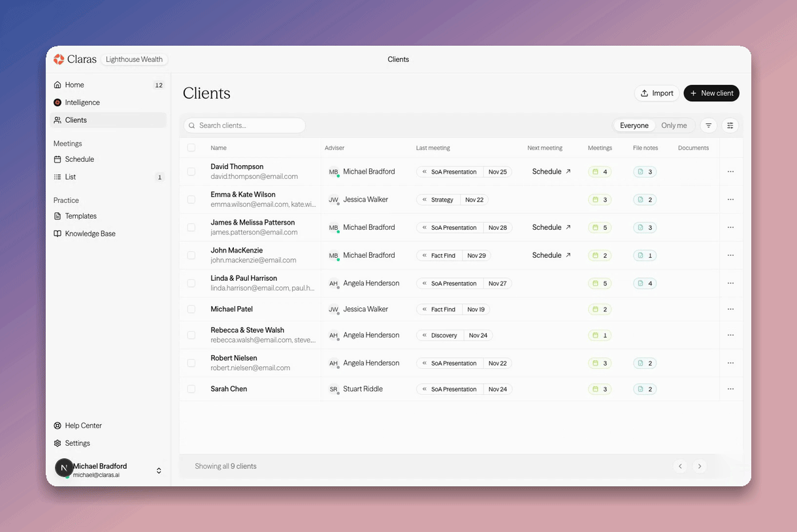Screen dimensions: 797x532
Task: Open Templates under Practice
Action: [108, 216]
